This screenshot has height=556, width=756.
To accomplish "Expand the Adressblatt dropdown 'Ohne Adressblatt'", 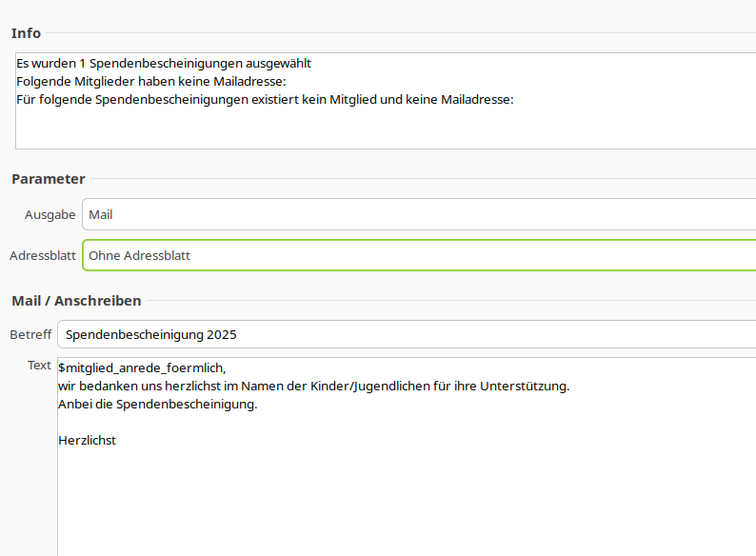I will pyautogui.click(x=419, y=255).
